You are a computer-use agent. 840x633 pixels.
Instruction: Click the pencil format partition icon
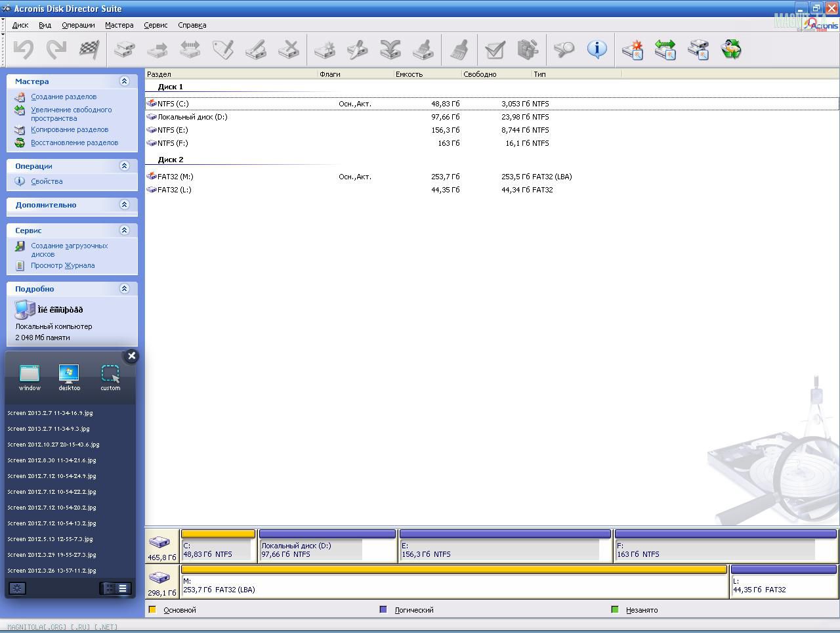pos(256,49)
